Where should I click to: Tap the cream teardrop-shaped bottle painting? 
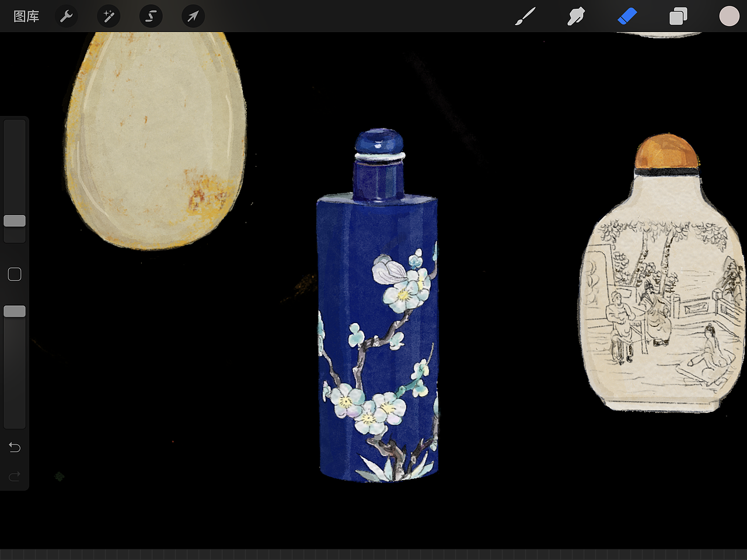tap(155, 141)
